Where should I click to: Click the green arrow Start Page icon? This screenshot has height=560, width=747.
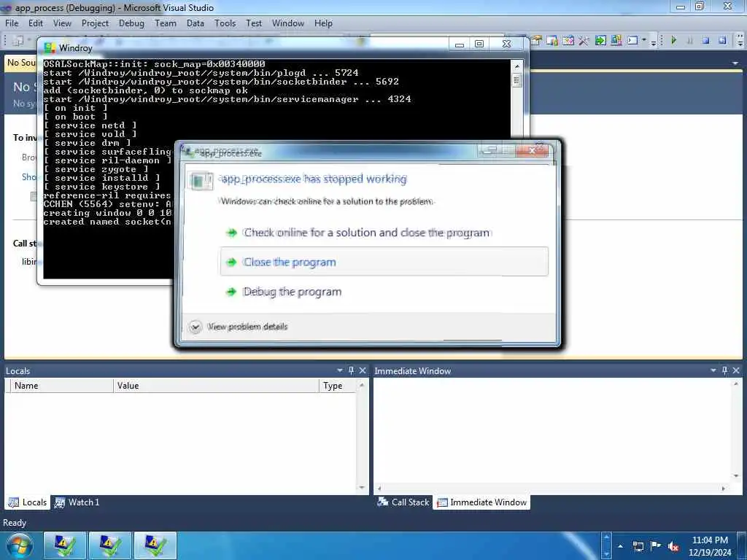(600, 41)
